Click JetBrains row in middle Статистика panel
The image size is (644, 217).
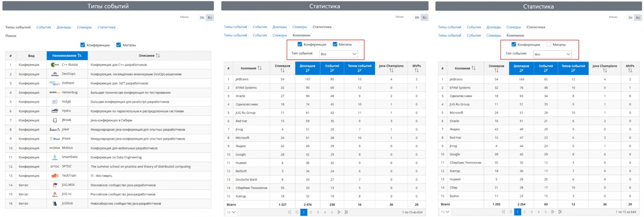[324, 79]
